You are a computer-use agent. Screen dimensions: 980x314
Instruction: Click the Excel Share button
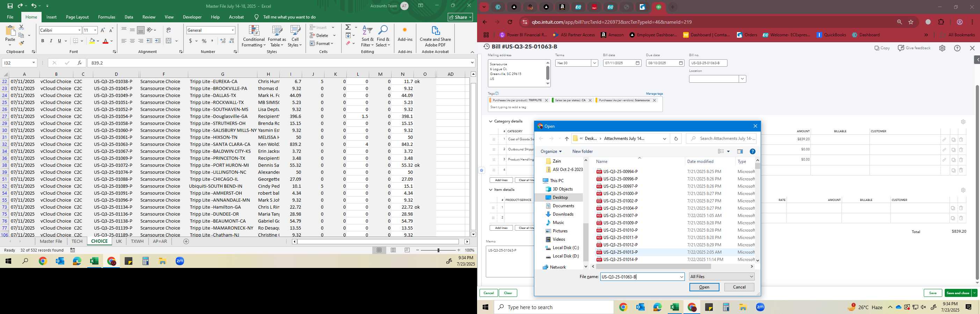coord(460,17)
